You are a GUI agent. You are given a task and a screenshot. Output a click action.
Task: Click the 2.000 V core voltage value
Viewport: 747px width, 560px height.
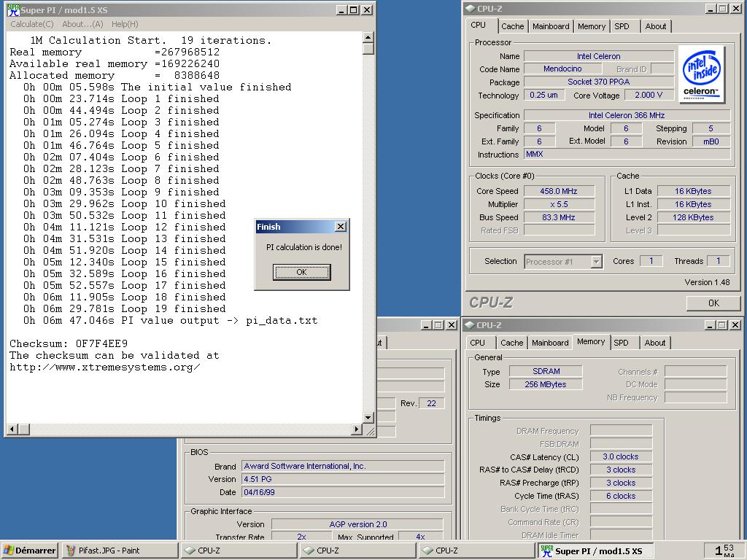pos(649,95)
